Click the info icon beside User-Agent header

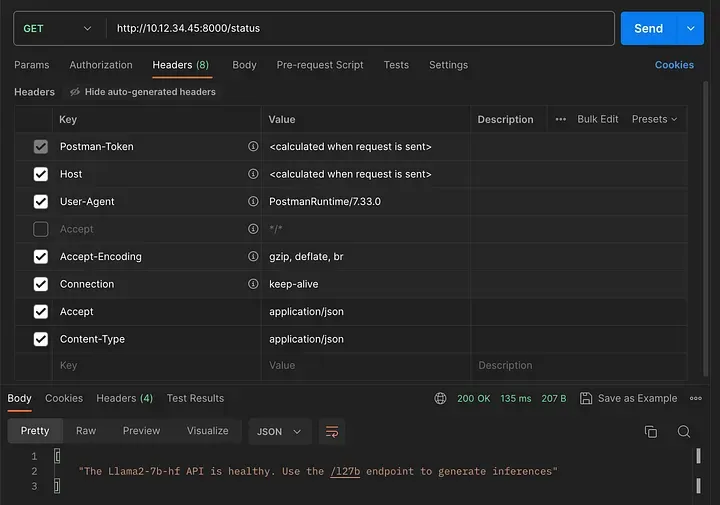point(253,201)
